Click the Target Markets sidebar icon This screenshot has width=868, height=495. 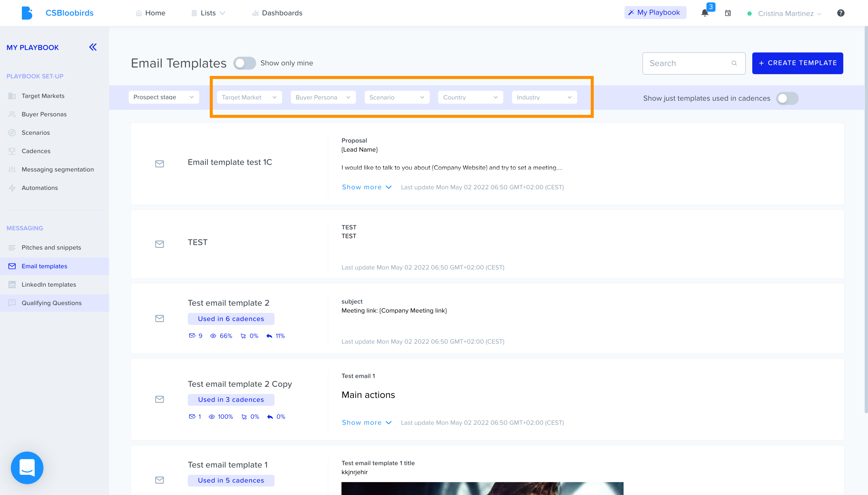click(x=12, y=96)
